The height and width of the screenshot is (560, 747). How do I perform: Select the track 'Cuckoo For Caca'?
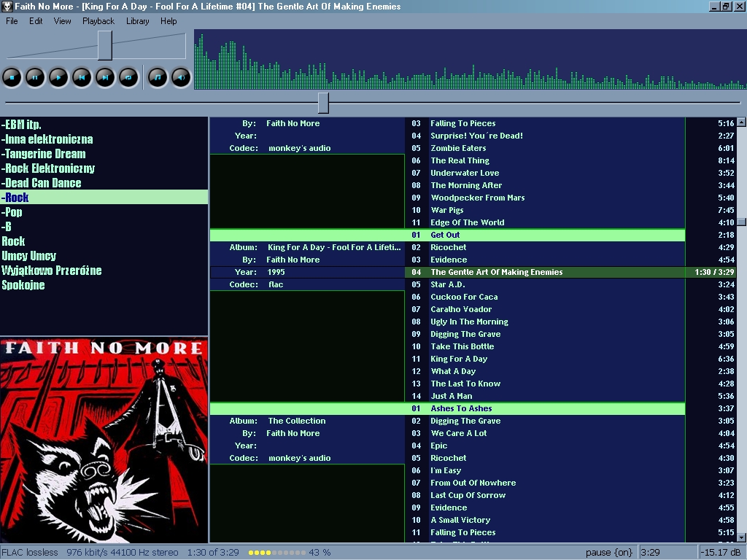(570, 297)
